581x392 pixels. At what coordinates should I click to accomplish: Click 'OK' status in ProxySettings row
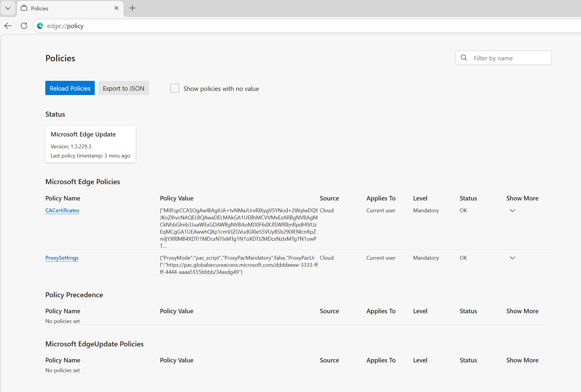(463, 258)
